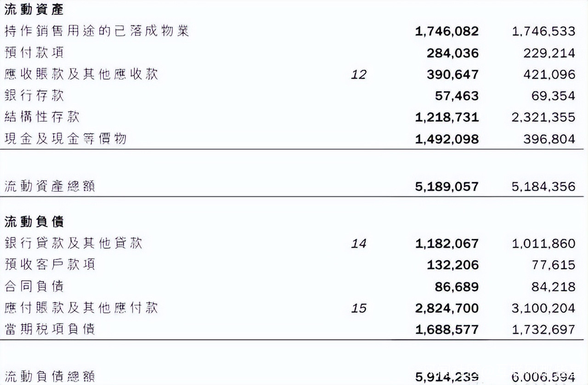Select the 預收客戶款項 row label
The image size is (588, 385).
pyautogui.click(x=50, y=265)
